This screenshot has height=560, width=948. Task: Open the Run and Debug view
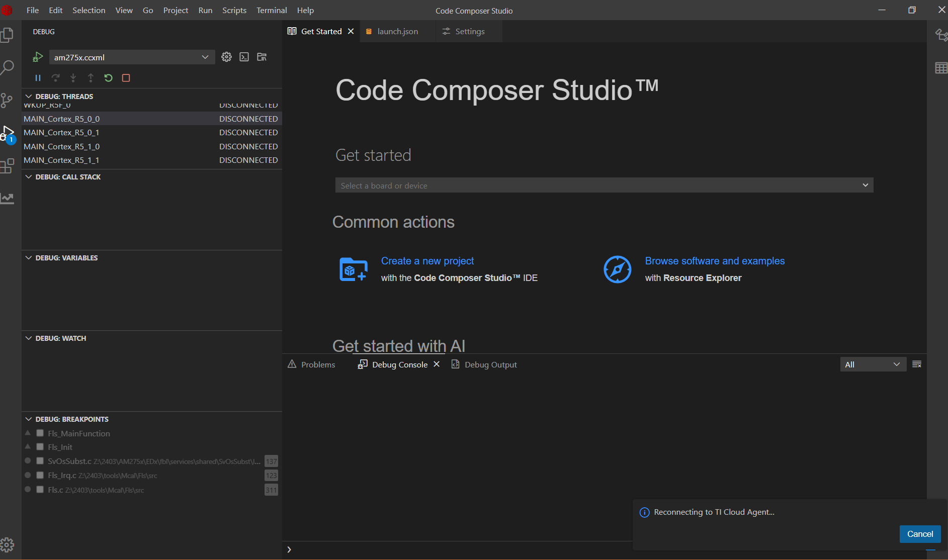click(8, 134)
